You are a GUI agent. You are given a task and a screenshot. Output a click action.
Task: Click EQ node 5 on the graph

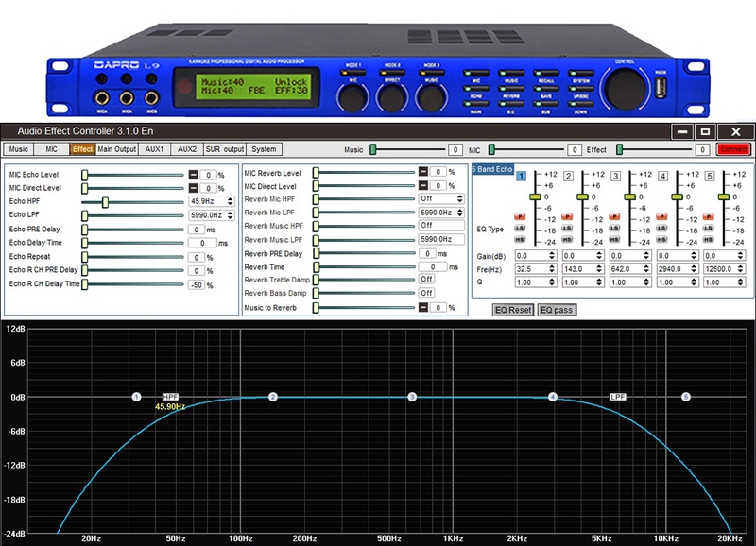point(686,397)
